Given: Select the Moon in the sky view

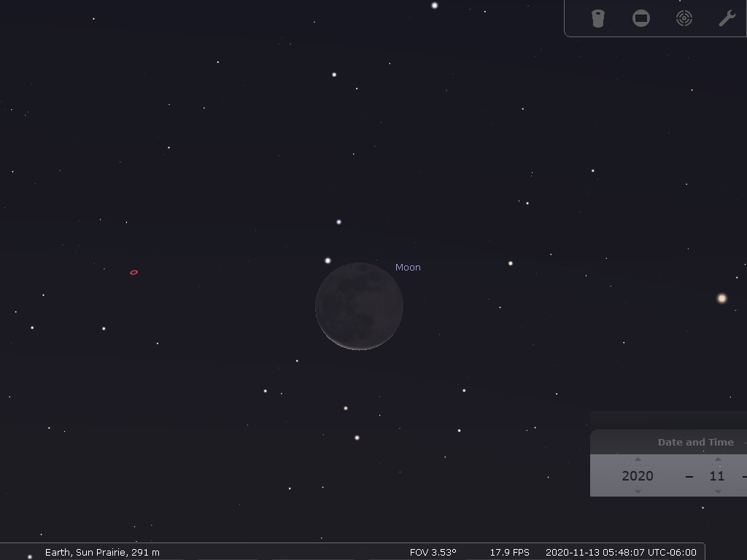Looking at the screenshot, I should 359,306.
